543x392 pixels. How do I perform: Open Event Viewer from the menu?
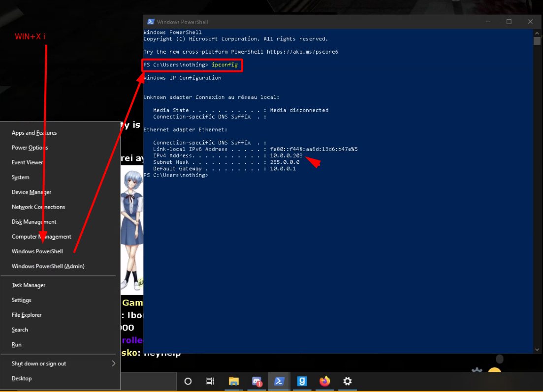click(60, 163)
